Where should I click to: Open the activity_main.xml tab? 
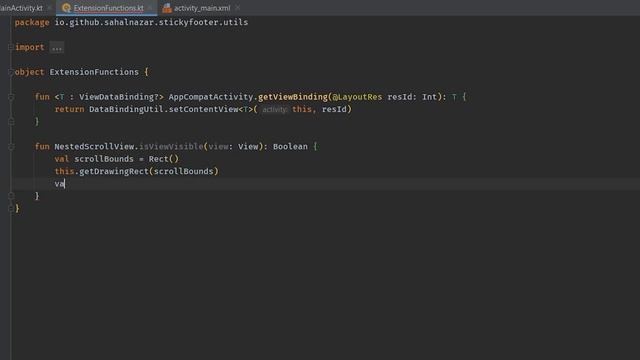click(202, 8)
